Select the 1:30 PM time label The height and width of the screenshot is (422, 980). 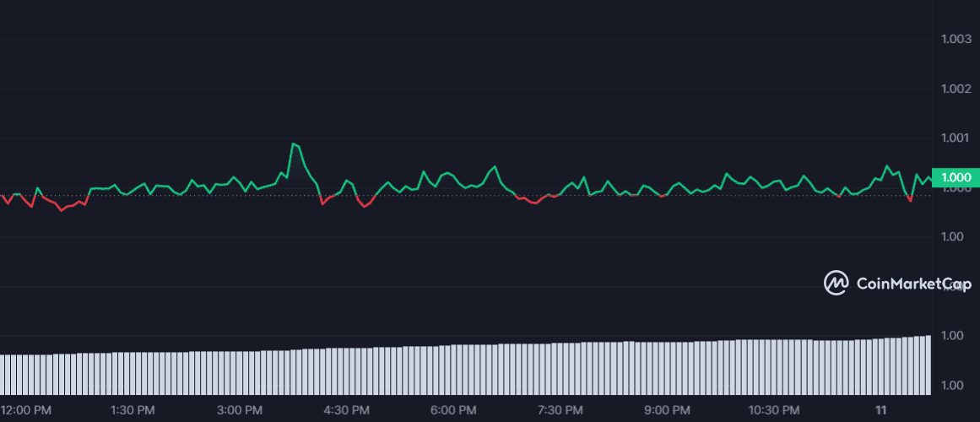[133, 410]
